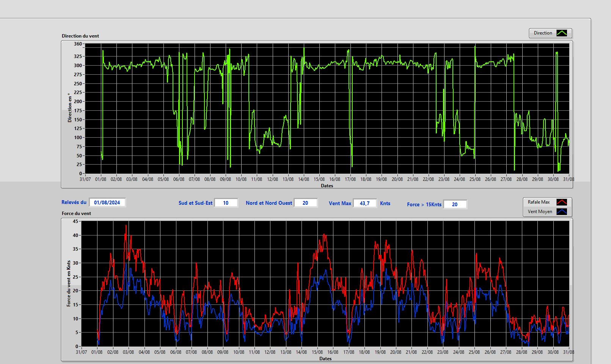This screenshot has height=364, width=611.
Task: Click the Dates label under force chart
Action: (x=325, y=359)
